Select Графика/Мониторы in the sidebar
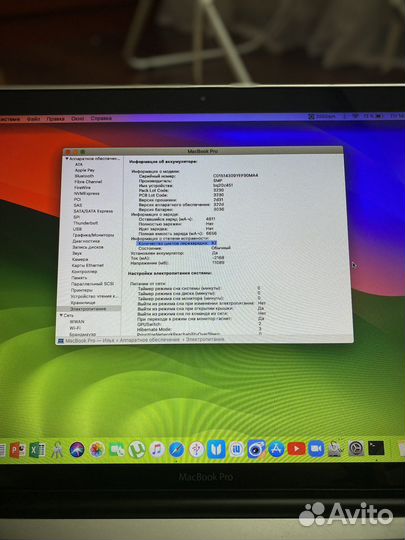Image resolution: width=405 pixels, height=540 pixels. pos(93,235)
